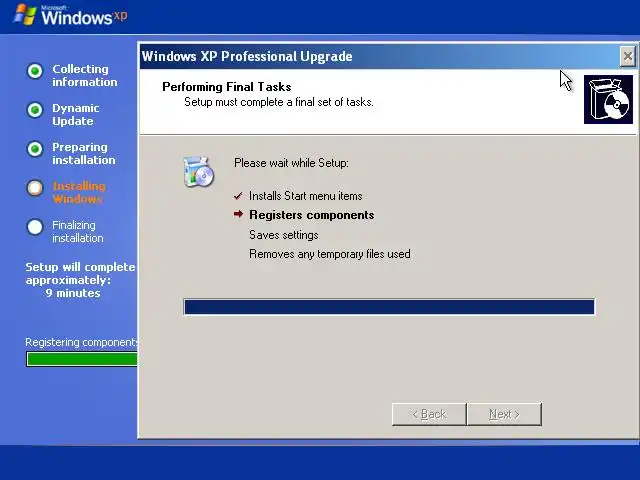Image resolution: width=640 pixels, height=480 pixels.
Task: Click 'Setup must complete a final set of tasks.'
Action: click(279, 102)
